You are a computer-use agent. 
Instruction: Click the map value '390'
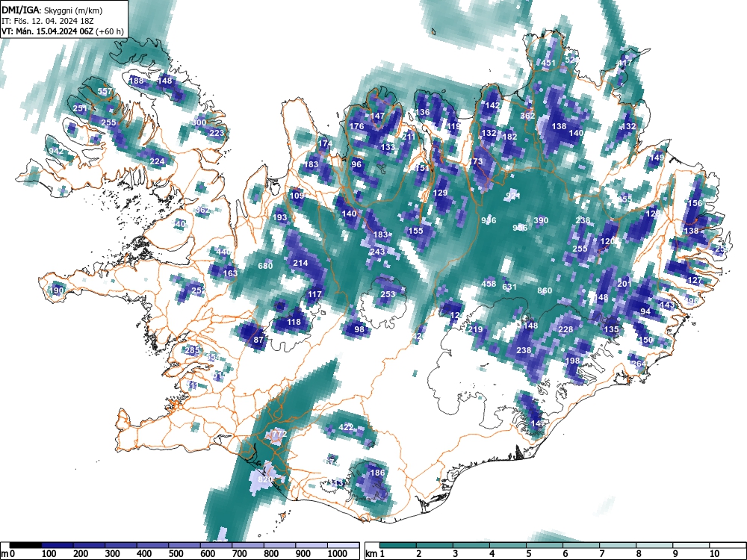click(541, 220)
